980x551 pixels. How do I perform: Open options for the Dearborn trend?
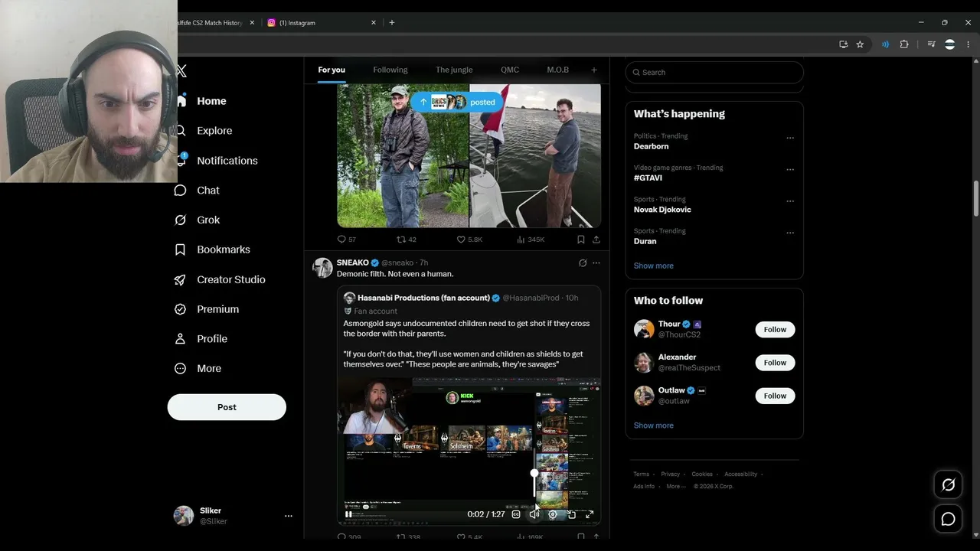pos(790,138)
